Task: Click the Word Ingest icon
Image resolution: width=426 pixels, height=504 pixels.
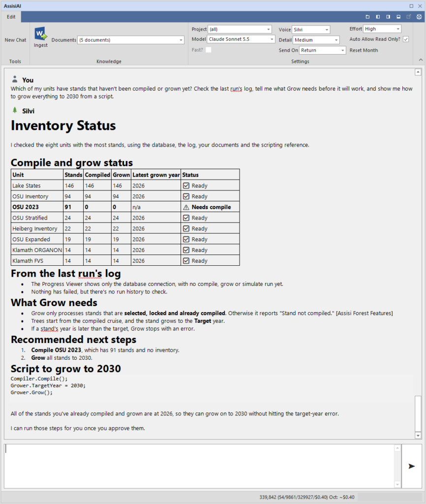Action: click(41, 33)
